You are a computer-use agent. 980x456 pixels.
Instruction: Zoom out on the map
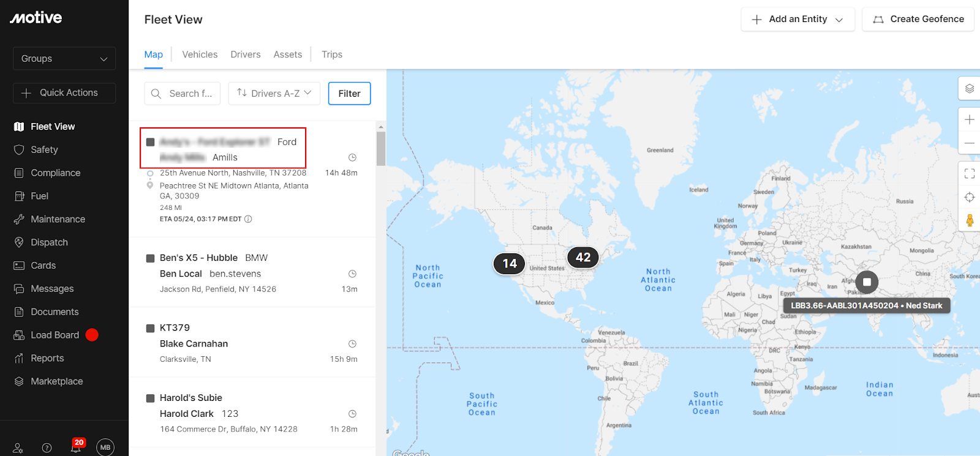tap(969, 143)
